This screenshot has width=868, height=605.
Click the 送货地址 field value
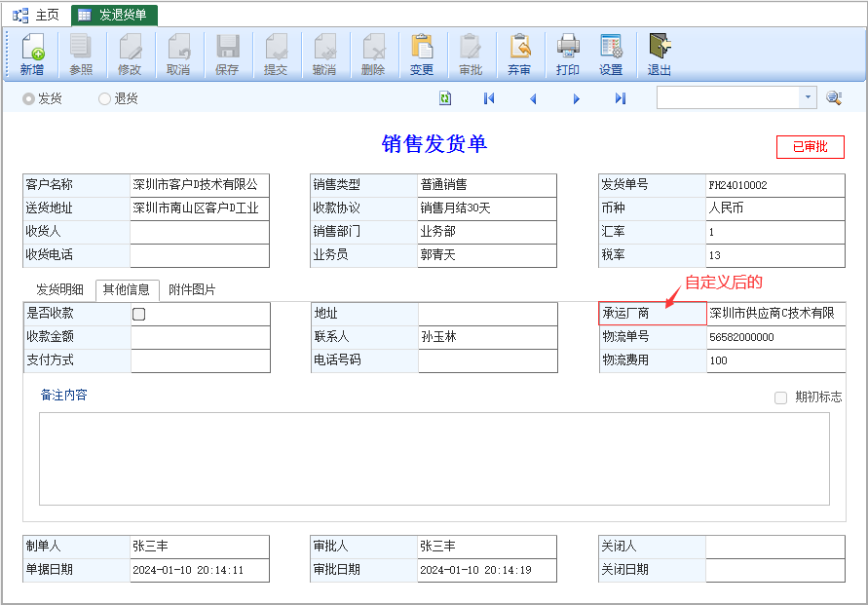click(200, 208)
